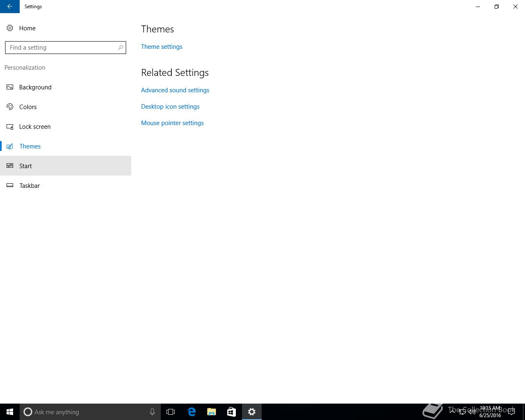Viewport: 525px width, 420px height.
Task: Open the Theme settings link
Action: point(162,47)
